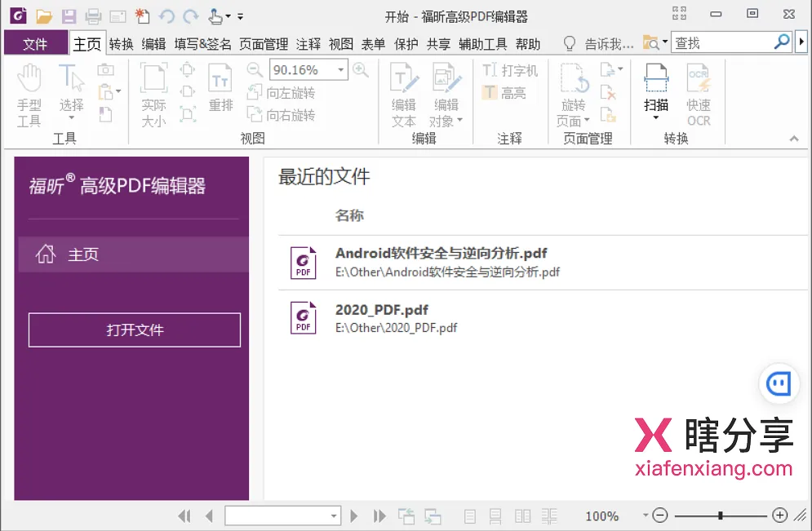Click the Name (名称) column header
Viewport: 812px width, 531px height.
[349, 215]
